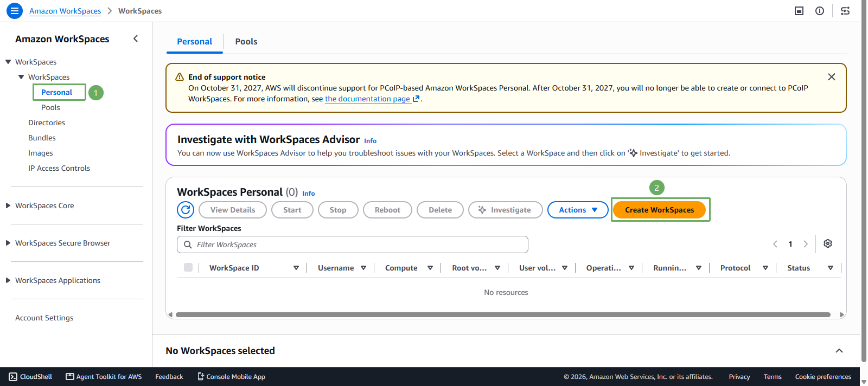Sort by Running mode column
The image size is (868, 386).
pos(699,268)
